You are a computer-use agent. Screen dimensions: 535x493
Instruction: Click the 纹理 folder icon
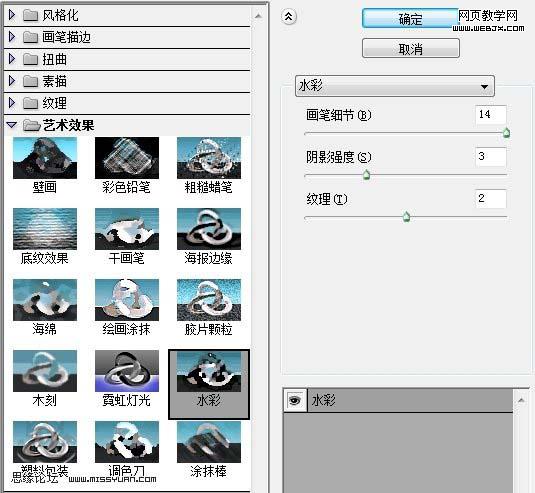pyautogui.click(x=30, y=103)
